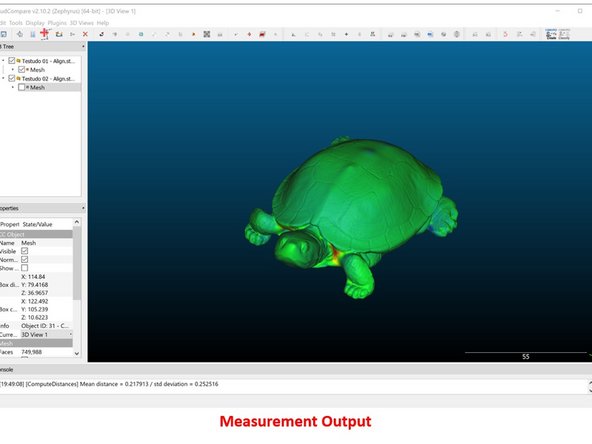This screenshot has height=444, width=592.
Task: Toggle the Visible property checkbox
Action: (x=25, y=251)
